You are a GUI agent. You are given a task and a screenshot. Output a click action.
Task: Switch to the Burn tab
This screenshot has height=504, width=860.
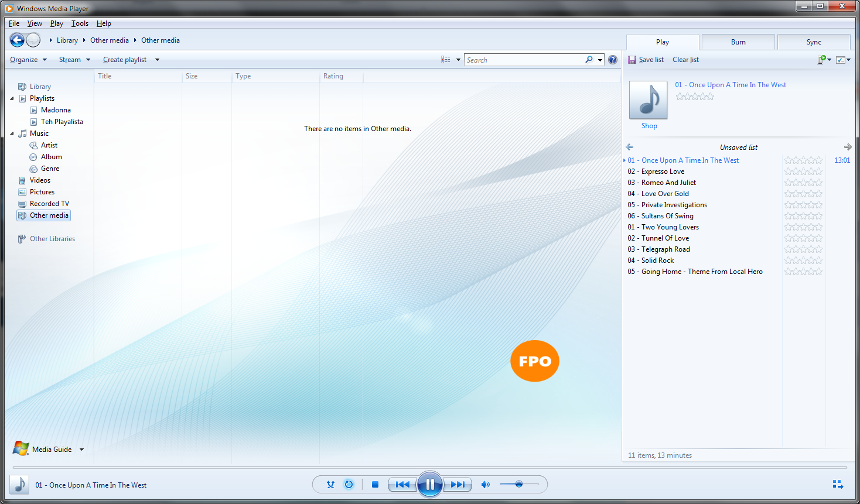click(738, 42)
